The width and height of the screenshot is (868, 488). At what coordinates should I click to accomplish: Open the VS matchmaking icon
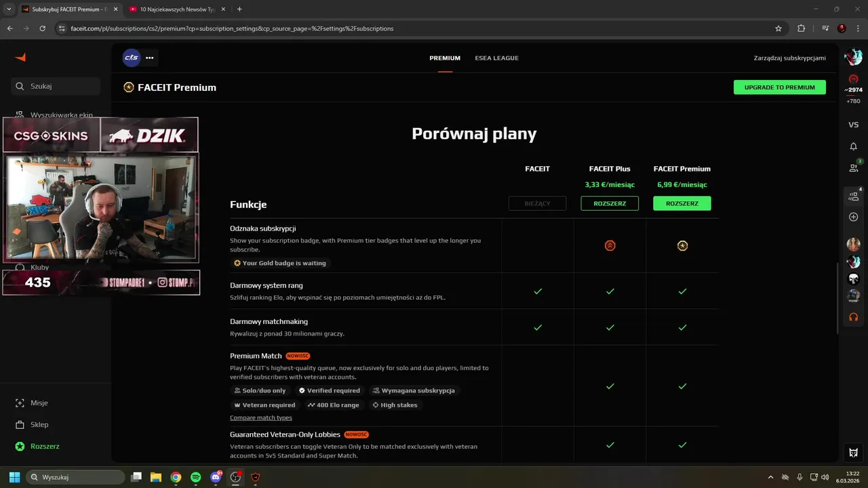tap(853, 125)
